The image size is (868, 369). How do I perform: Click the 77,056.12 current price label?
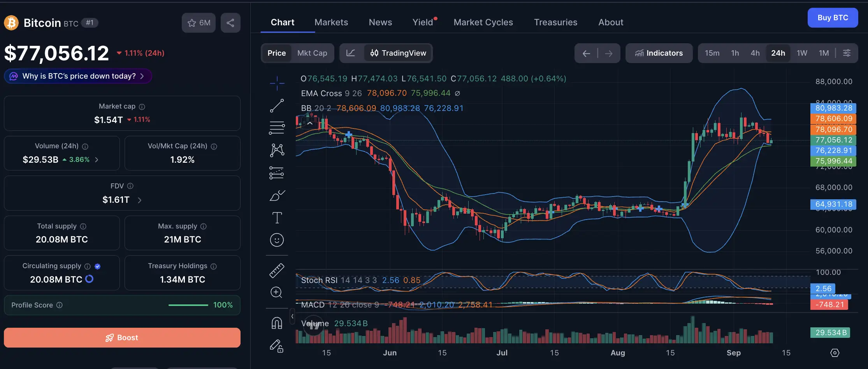coord(833,140)
